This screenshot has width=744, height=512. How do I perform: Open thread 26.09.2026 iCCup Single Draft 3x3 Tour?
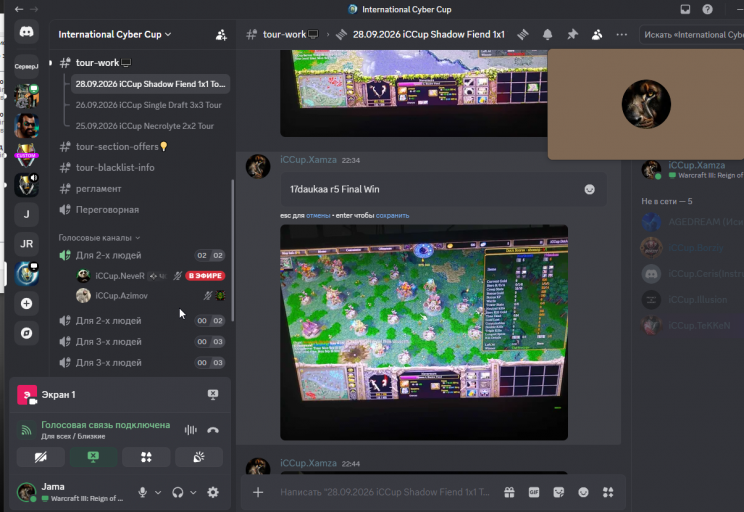coord(149,105)
